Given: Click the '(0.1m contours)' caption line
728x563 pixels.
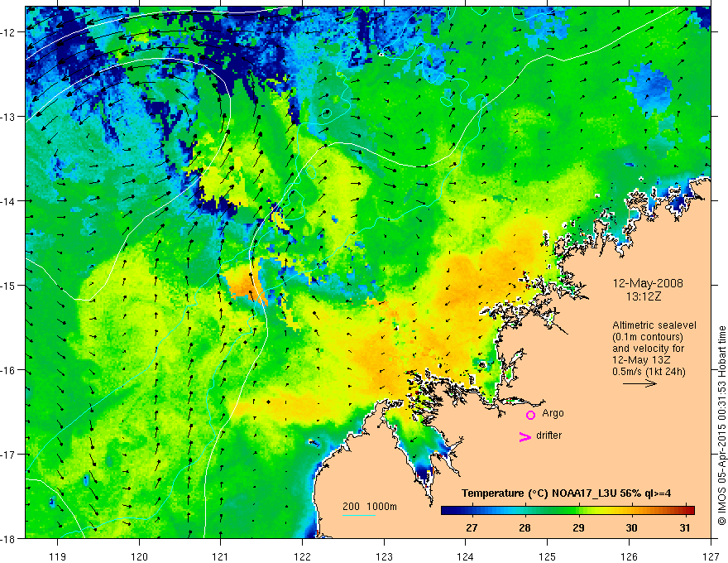Looking at the screenshot, I should tap(647, 337).
